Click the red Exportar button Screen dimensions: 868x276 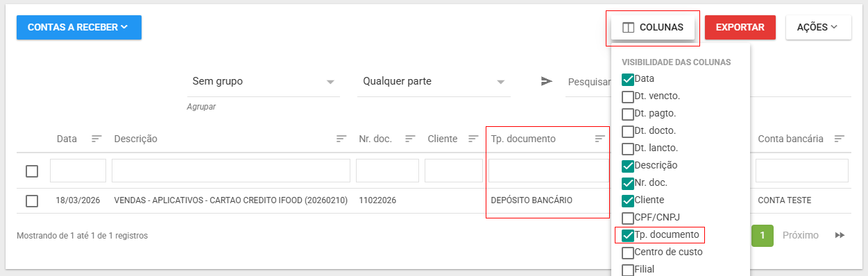tap(740, 28)
